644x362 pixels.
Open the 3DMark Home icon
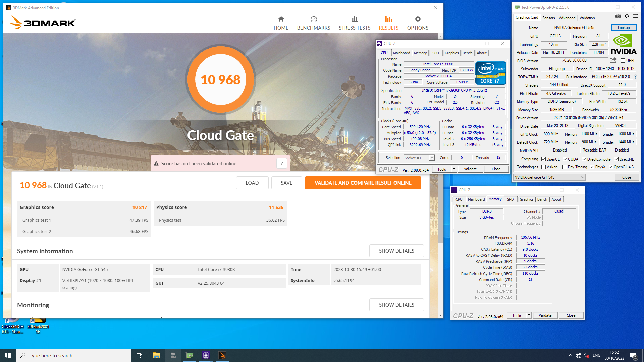[x=281, y=19]
